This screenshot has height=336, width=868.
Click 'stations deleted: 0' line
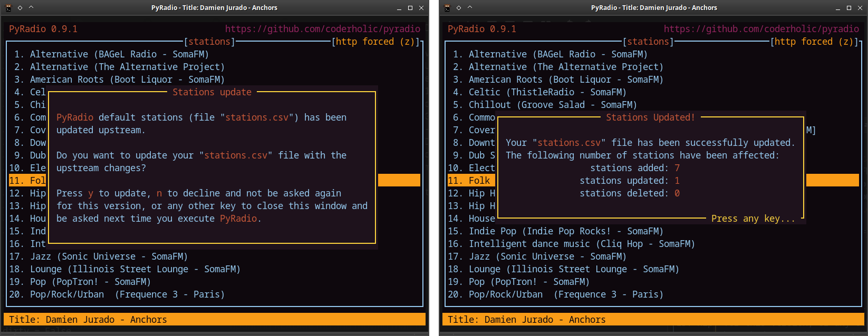tap(630, 193)
